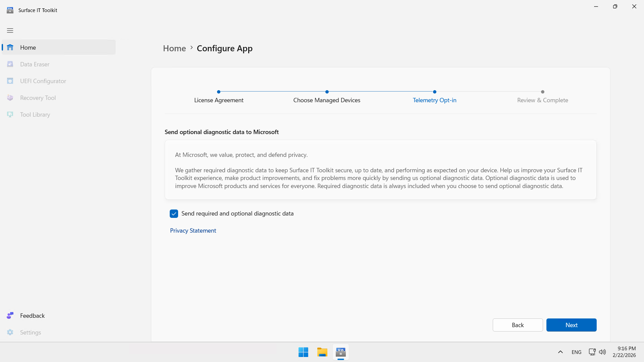Viewport: 644px width, 362px height.
Task: Open File Explorer from taskbar
Action: coord(322,352)
